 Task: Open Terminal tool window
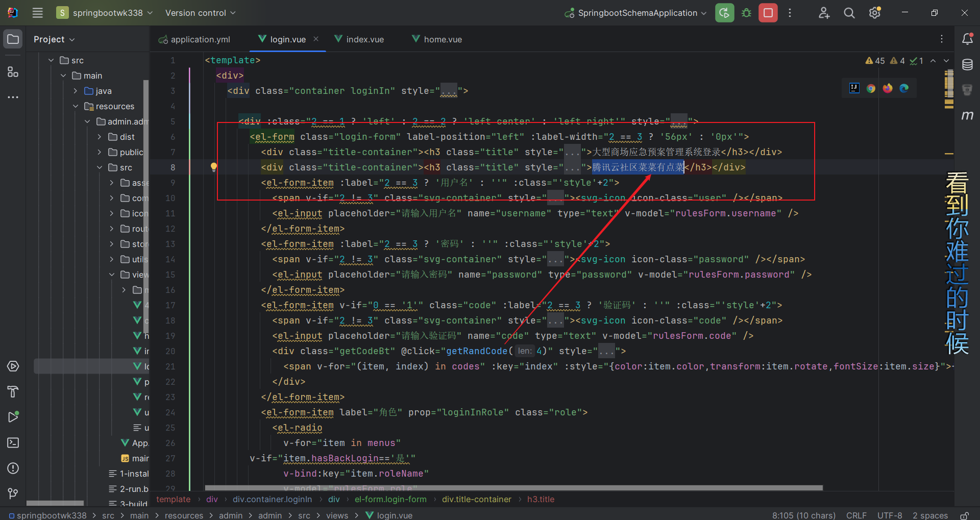[x=13, y=442]
